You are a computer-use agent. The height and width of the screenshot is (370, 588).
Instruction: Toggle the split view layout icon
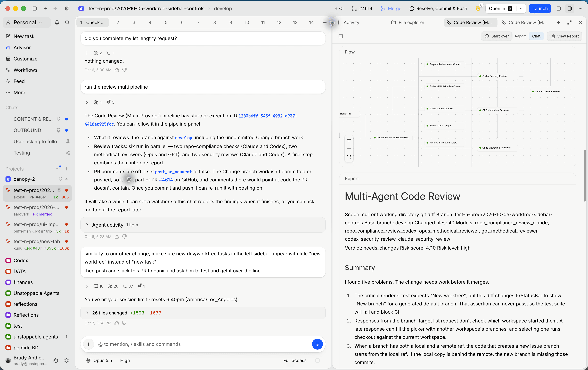(570, 9)
